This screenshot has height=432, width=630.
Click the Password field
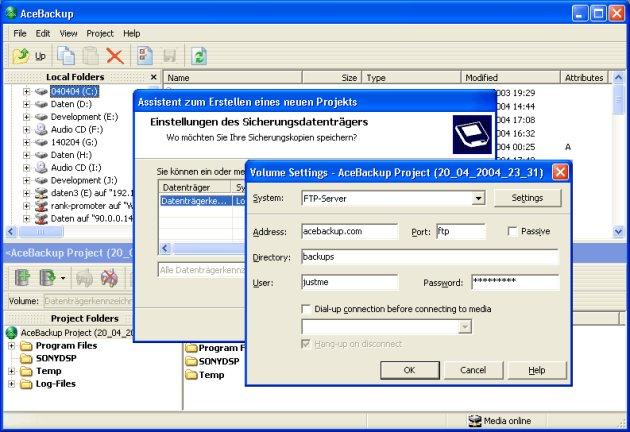(x=515, y=282)
